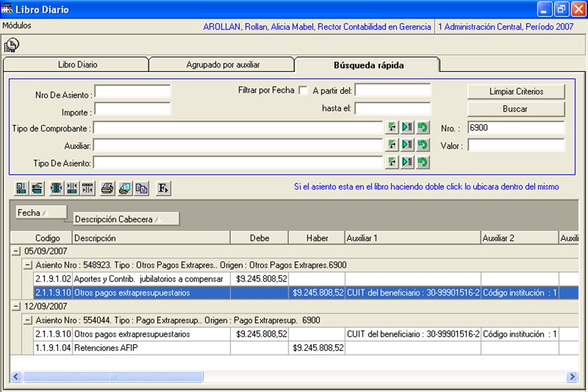Select the 'Retenciones AFIP' row
588x392 pixels.
tap(306, 348)
